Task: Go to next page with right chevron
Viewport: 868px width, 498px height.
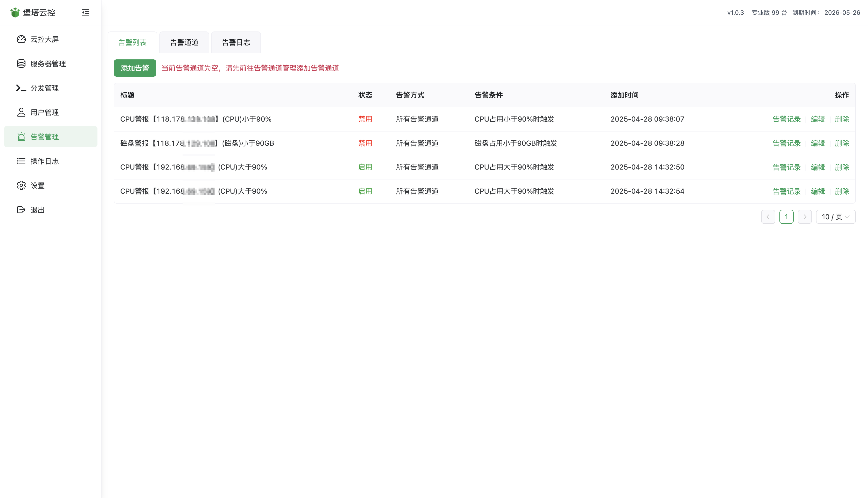Action: coord(804,217)
